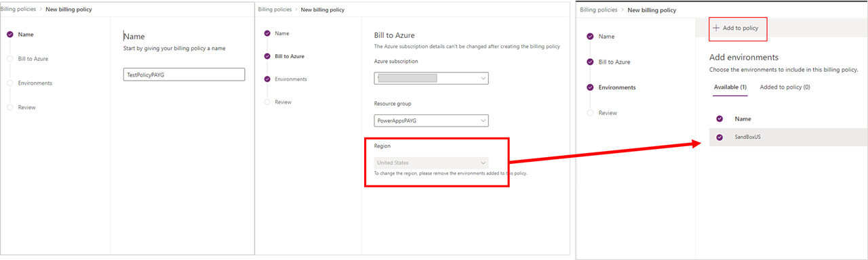
Task: Switch to Added to policy (0) tab
Action: pyautogui.click(x=785, y=87)
